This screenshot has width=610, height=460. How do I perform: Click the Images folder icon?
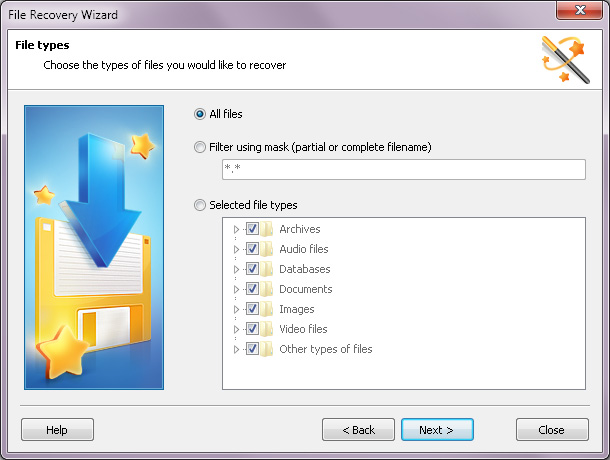[x=266, y=309]
